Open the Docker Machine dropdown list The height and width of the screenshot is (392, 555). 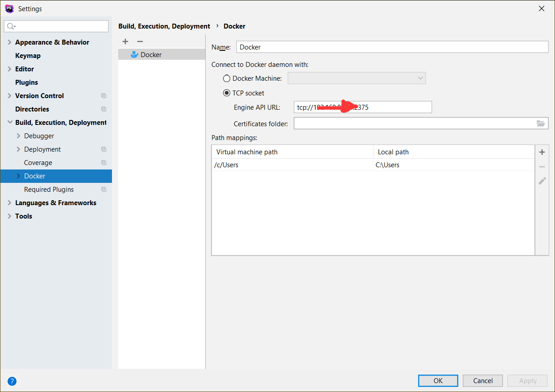(x=357, y=78)
